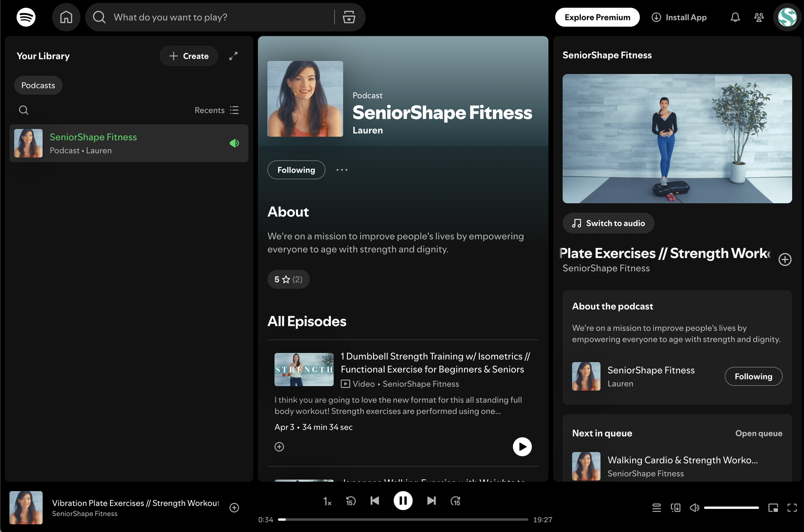
Task: Adjust the volume slider
Action: pos(731,508)
